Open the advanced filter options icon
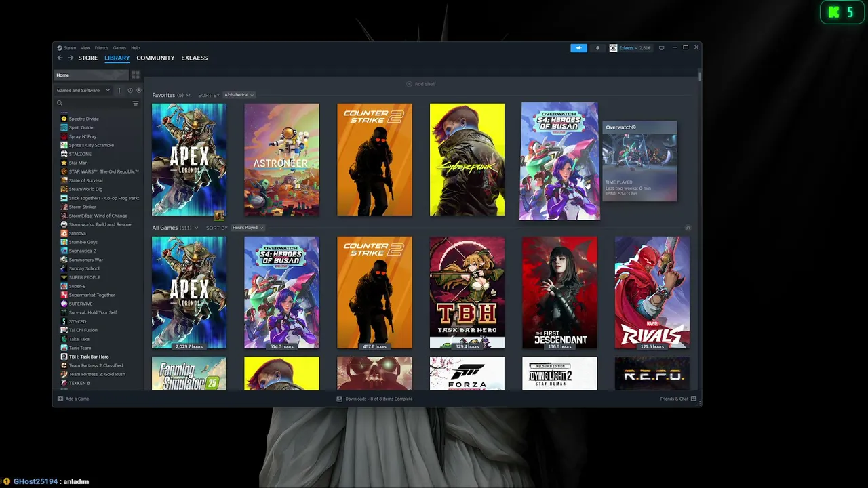 (x=136, y=103)
